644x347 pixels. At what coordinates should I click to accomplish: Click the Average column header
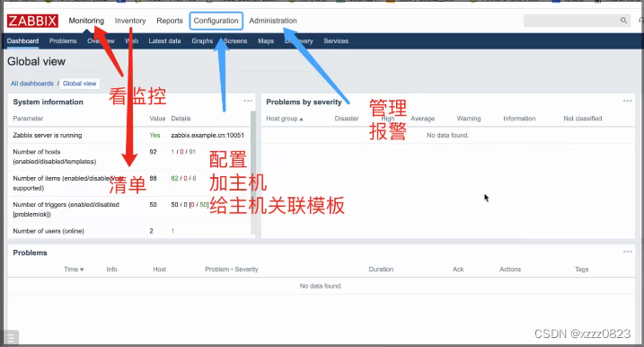coord(423,119)
